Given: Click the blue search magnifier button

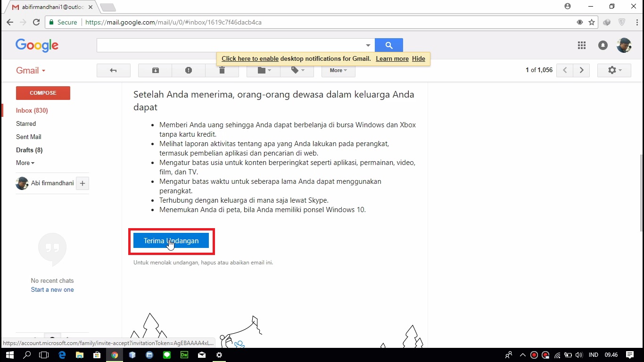Looking at the screenshot, I should click(389, 45).
